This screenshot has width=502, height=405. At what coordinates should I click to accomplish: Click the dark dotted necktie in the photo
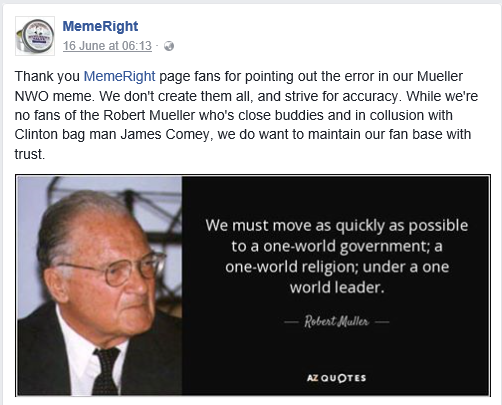point(106,371)
